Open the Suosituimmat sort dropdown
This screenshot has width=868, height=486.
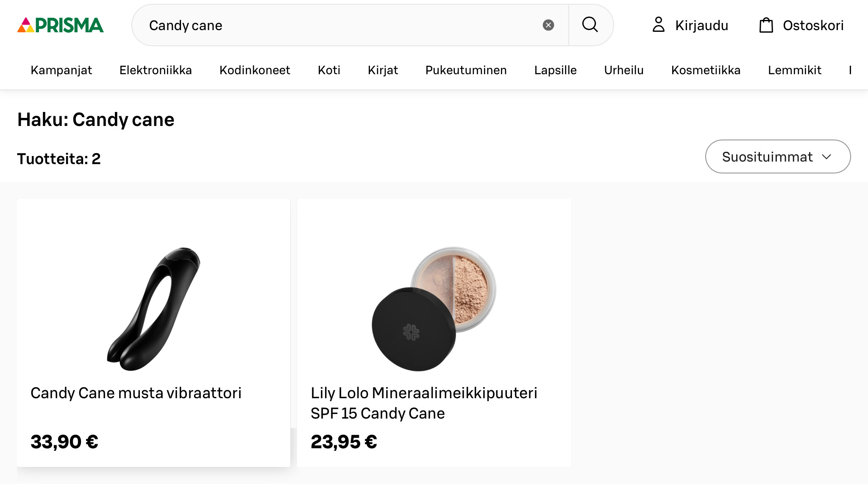tap(777, 157)
